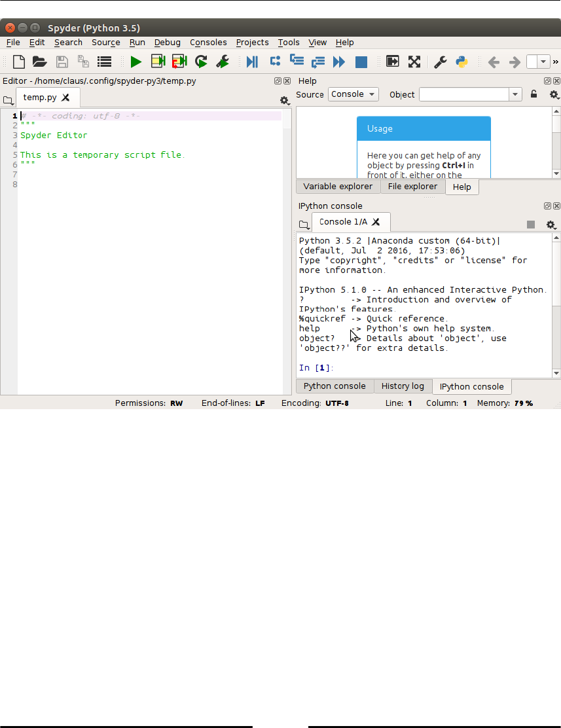Image resolution: width=561 pixels, height=728 pixels.
Task: Go forward with right arrow icon
Action: tap(515, 62)
